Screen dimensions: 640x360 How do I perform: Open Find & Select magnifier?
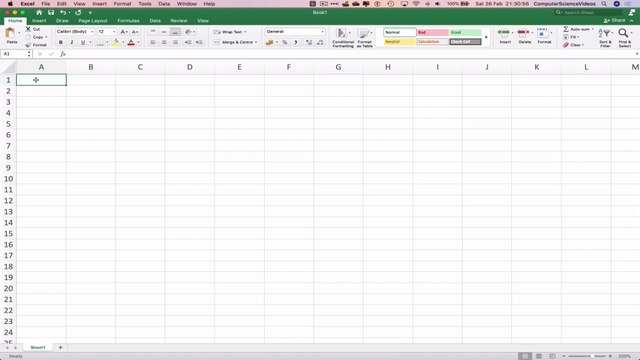click(x=624, y=38)
